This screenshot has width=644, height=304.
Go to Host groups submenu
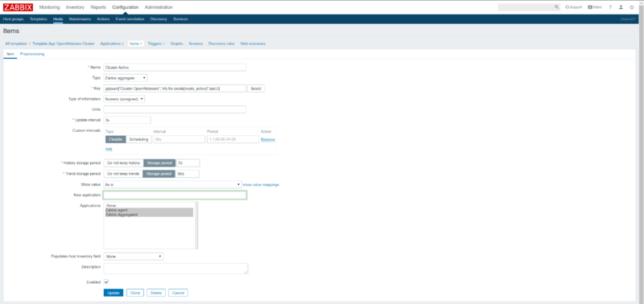tap(13, 19)
